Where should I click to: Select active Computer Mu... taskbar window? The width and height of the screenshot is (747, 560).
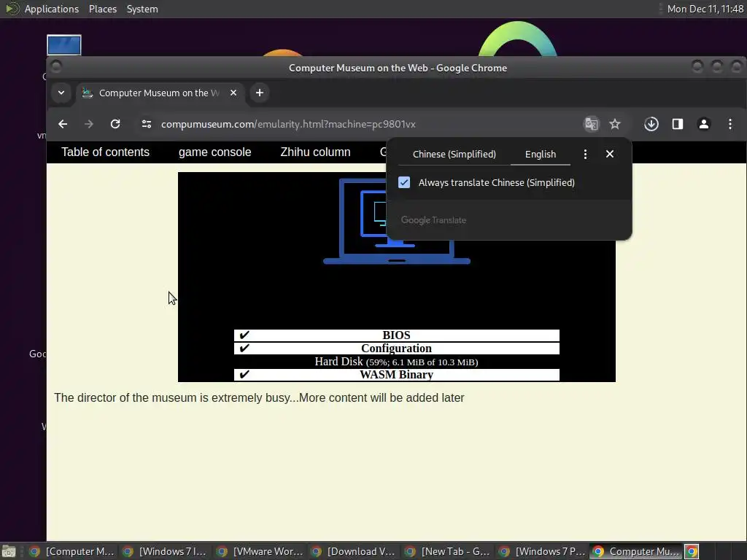[x=636, y=551]
